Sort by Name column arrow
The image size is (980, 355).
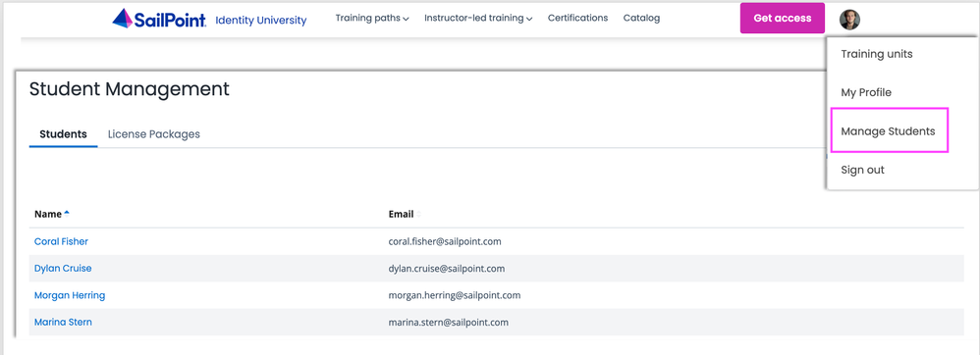tap(67, 214)
